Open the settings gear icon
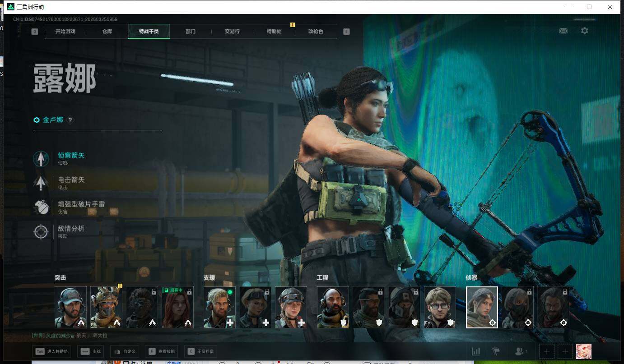Screen dimensions: 624x364 coord(585,31)
